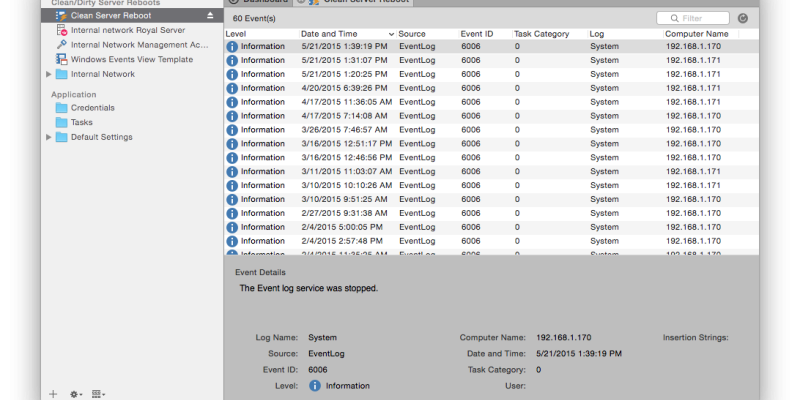Click into the Filter search field
800x400 pixels.
point(697,18)
